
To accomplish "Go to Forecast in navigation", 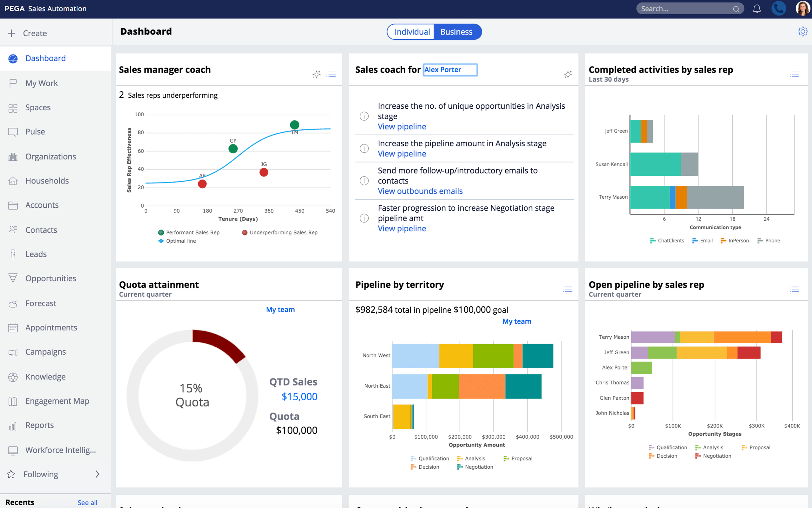I will (41, 303).
